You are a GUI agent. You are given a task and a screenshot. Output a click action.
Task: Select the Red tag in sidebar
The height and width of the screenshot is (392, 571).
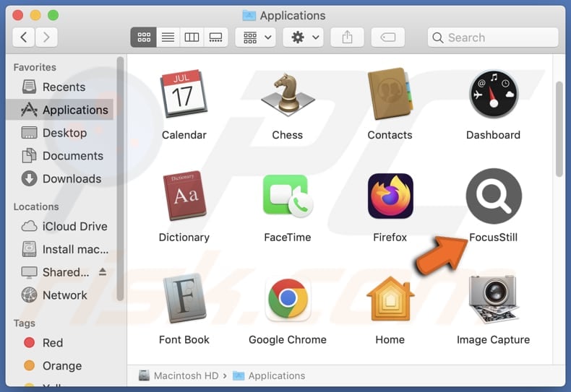(53, 343)
